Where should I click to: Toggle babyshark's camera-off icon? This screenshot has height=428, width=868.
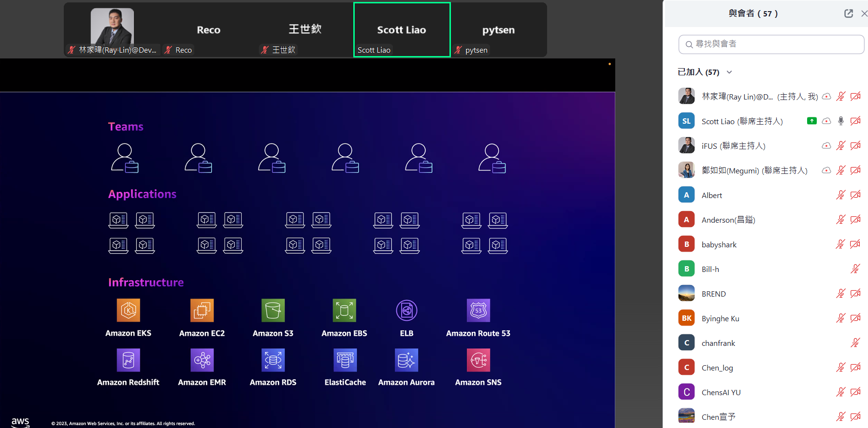click(x=855, y=244)
